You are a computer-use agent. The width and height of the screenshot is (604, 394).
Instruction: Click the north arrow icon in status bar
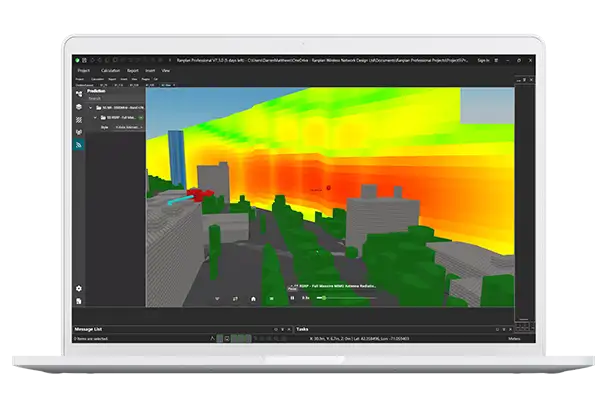point(212,339)
